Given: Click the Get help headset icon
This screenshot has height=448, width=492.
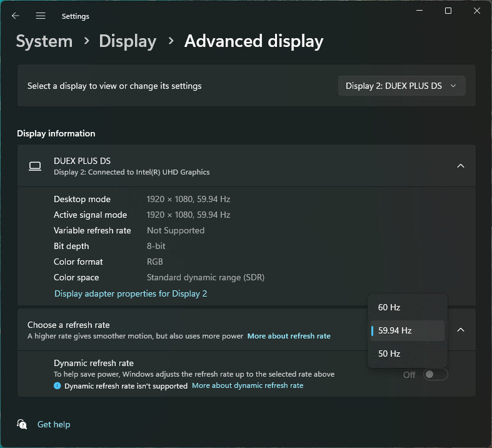Looking at the screenshot, I should (23, 424).
